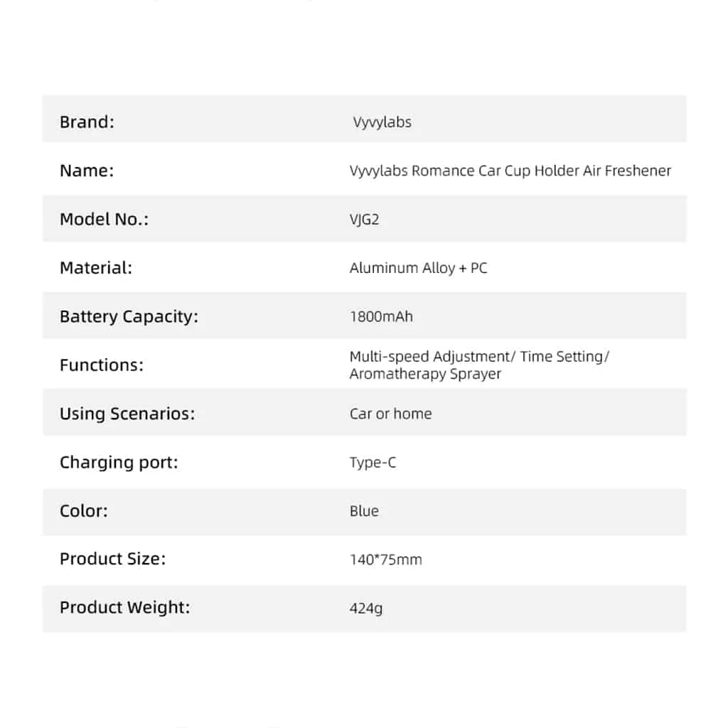Viewport: 728px width, 728px height.
Task: Select the 1800mAh value
Action: coord(381,316)
